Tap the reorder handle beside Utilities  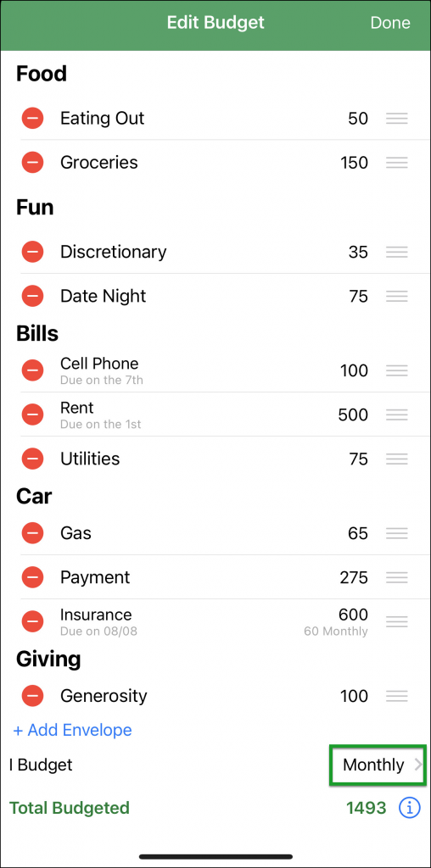[397, 459]
